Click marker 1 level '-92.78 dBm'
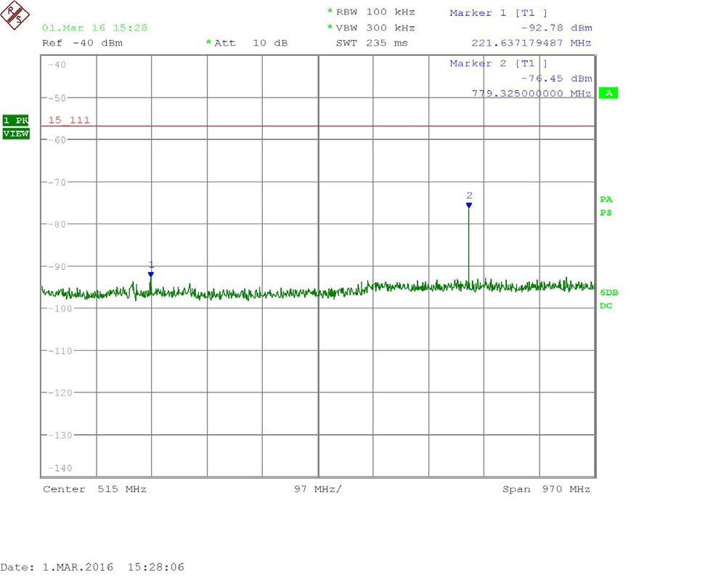The width and height of the screenshot is (708, 588). (556, 28)
